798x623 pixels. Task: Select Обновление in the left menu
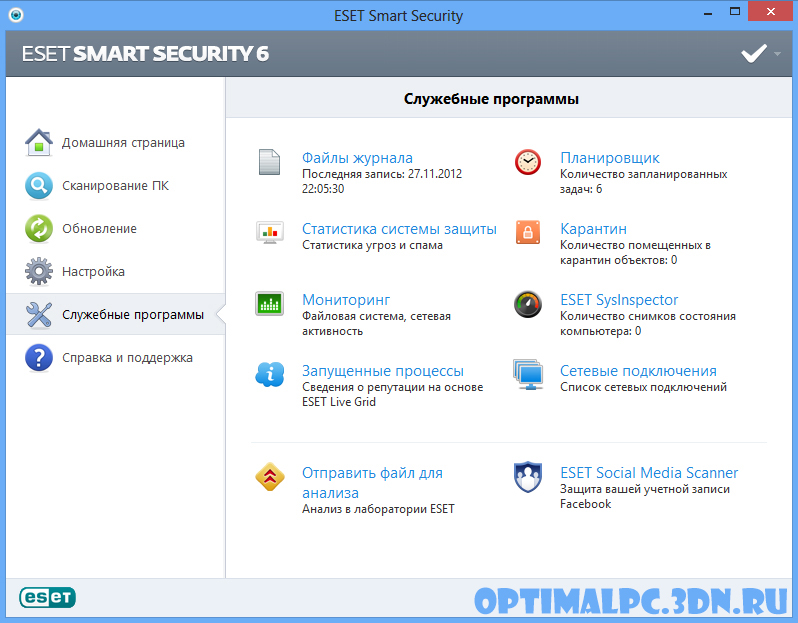[x=99, y=229]
